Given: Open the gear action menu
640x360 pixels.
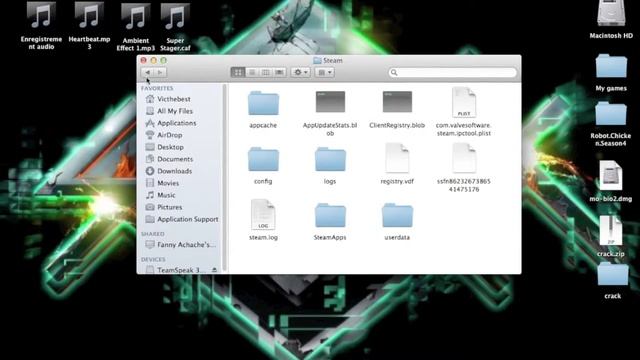Looking at the screenshot, I should (300, 72).
